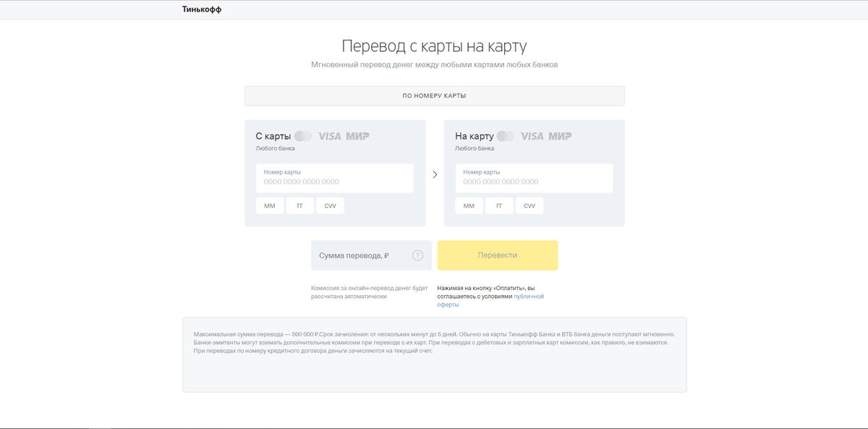The height and width of the screenshot is (429, 868).
Task: Focus the recipient card ГГ field
Action: [x=499, y=206]
